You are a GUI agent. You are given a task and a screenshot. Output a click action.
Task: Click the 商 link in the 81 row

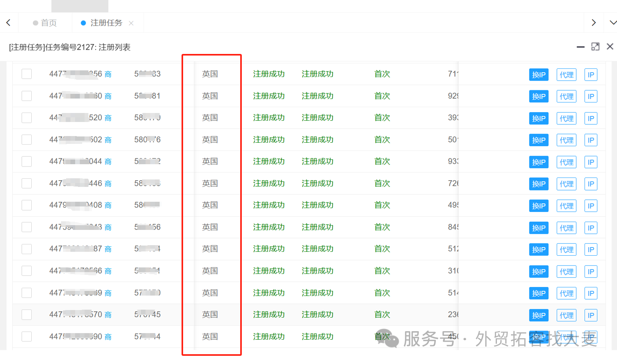(x=108, y=96)
